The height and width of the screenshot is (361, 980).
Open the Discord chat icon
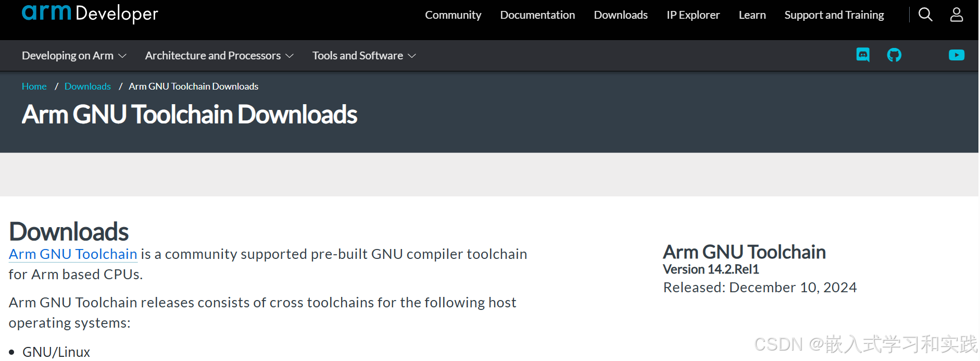[x=863, y=55]
